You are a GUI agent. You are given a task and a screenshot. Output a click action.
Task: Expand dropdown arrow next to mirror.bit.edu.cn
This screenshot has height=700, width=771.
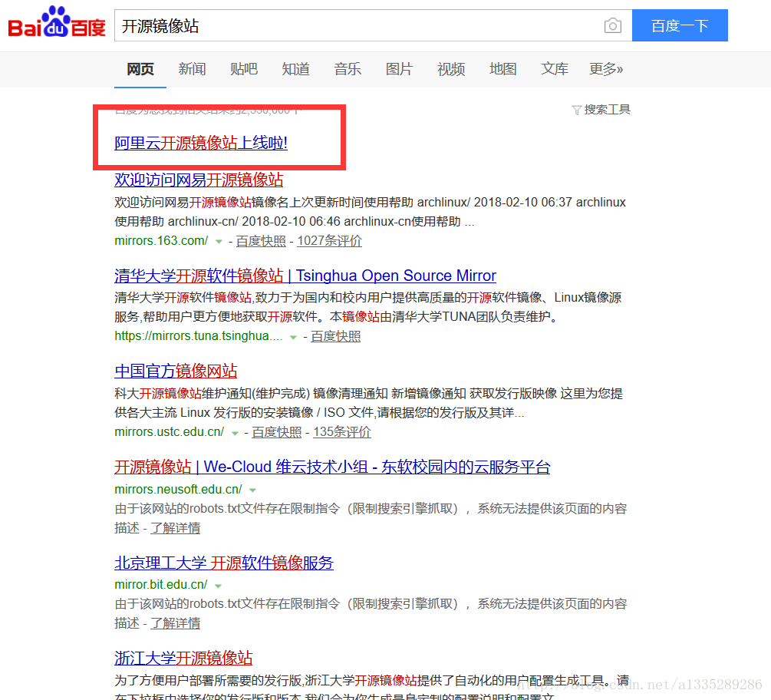point(219,586)
